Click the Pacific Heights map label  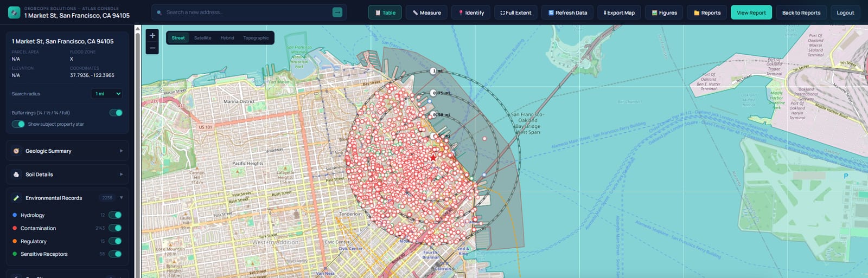point(247,163)
